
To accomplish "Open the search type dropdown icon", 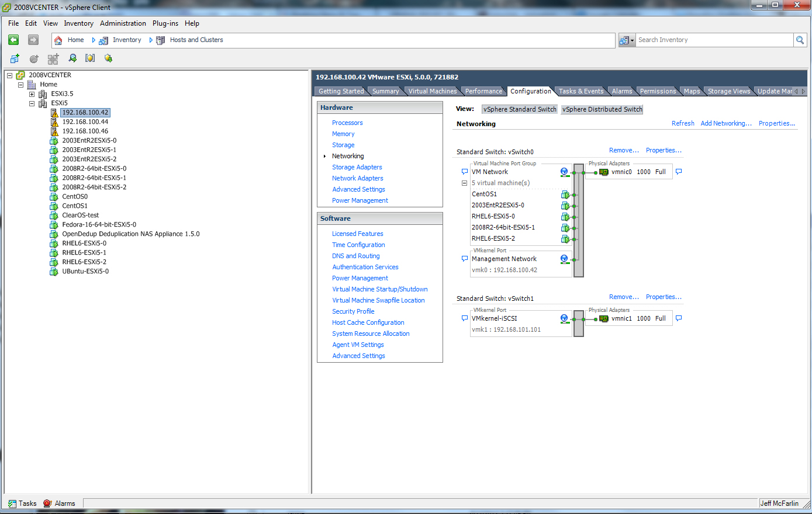I will coord(627,40).
